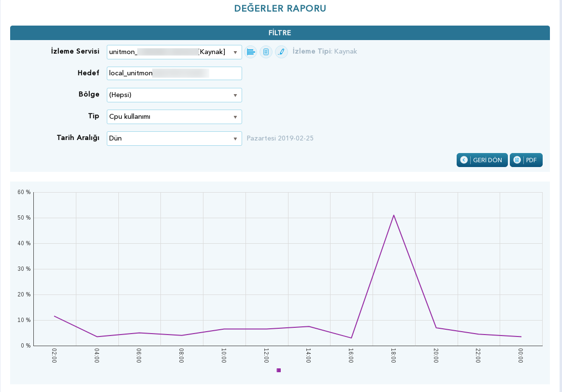
Task: Open the Tip dropdown set to Cpu kullanımı
Action: (174, 117)
